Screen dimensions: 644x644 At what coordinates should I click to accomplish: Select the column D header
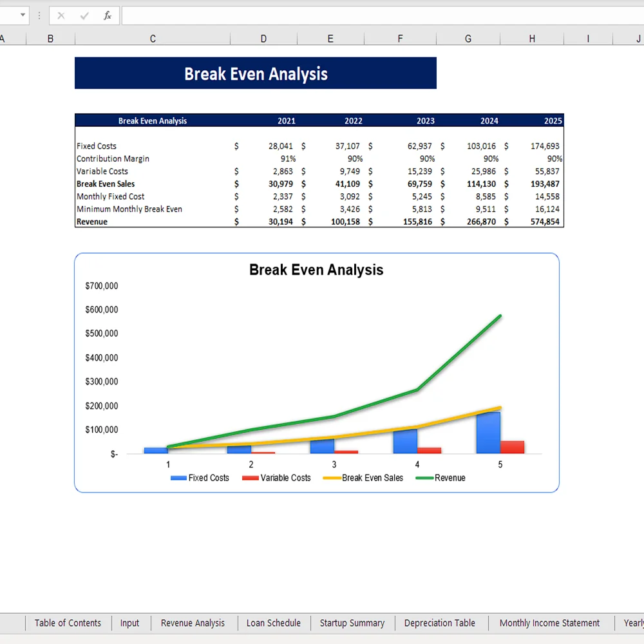263,38
